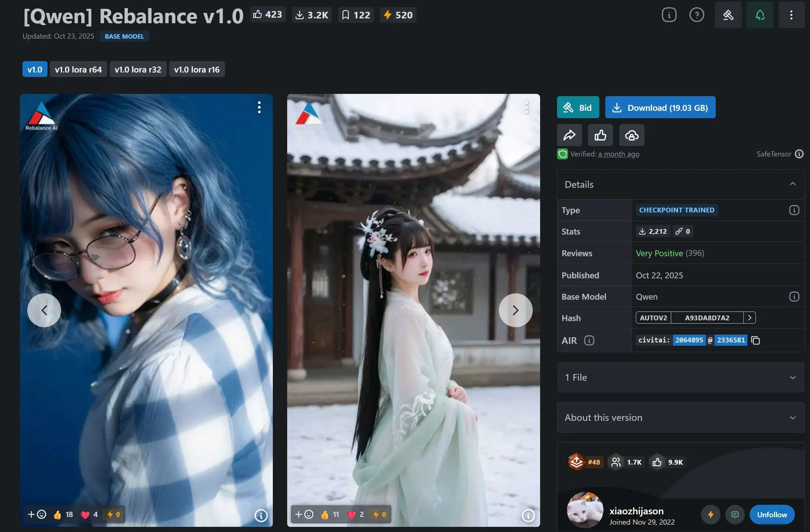
Task: Toggle the heart reaction on the first image
Action: click(85, 514)
